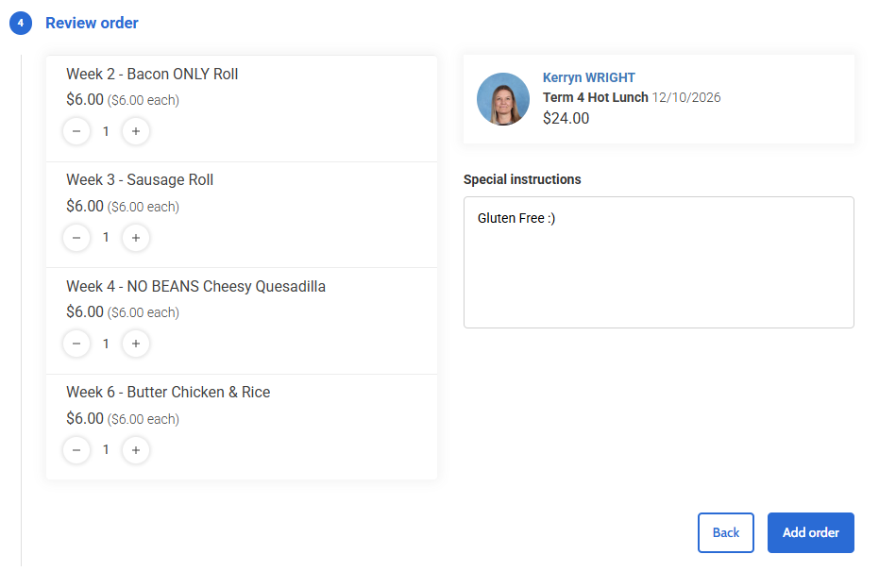This screenshot has height=588, width=879.
Task: Click Week 4 - NO BEANS Cheesy Quesadilla title
Action: click(195, 286)
